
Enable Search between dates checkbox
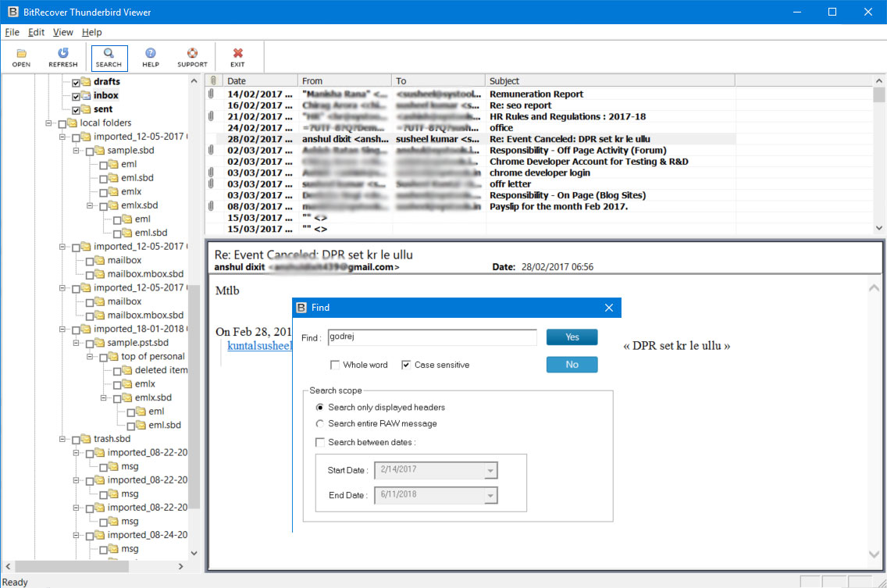tap(320, 443)
